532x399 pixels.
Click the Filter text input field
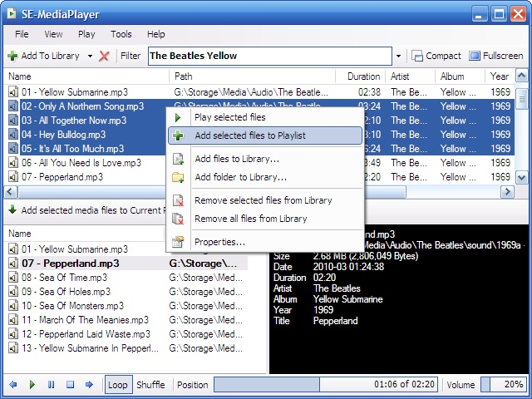point(268,56)
